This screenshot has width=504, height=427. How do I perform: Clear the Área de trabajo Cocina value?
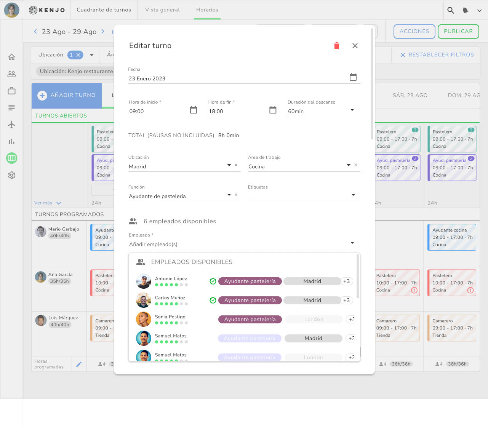356,165
